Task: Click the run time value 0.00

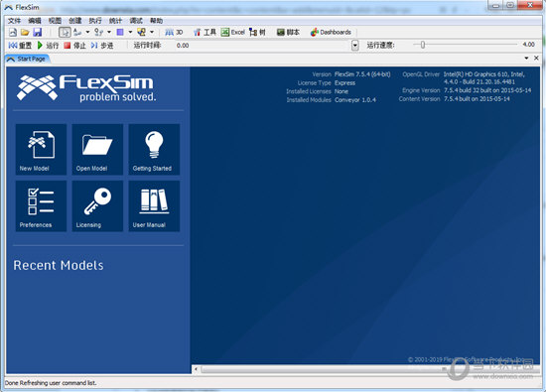Action: point(183,46)
